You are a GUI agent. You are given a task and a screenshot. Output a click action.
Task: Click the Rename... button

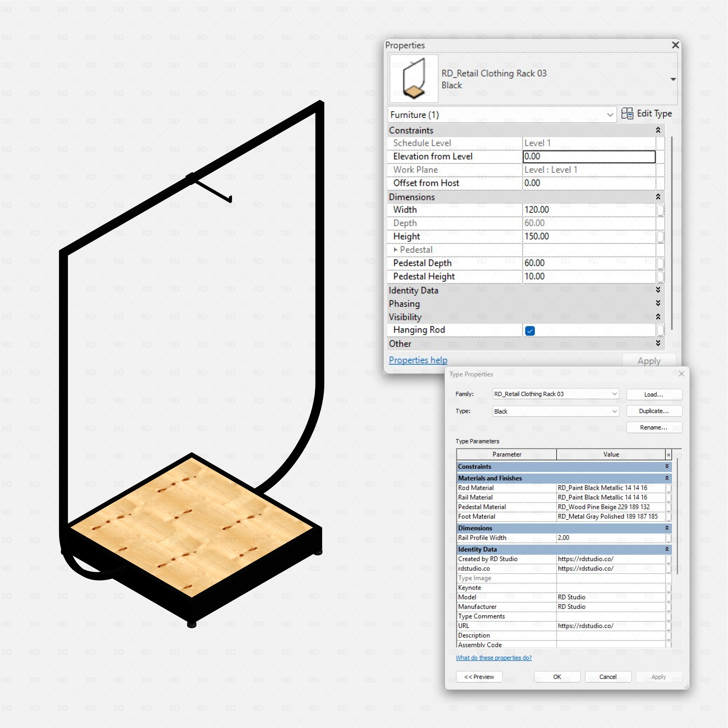pyautogui.click(x=654, y=427)
